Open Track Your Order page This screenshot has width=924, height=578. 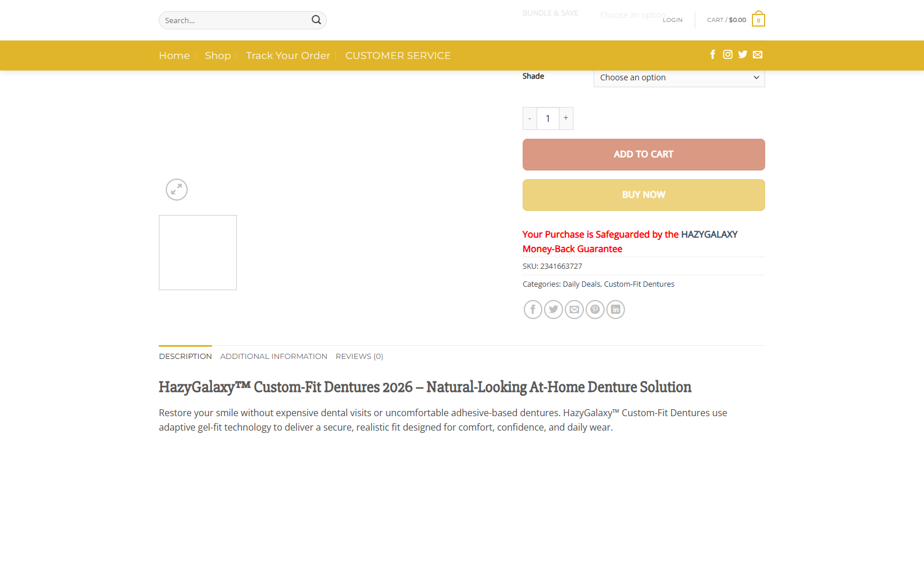pyautogui.click(x=288, y=55)
